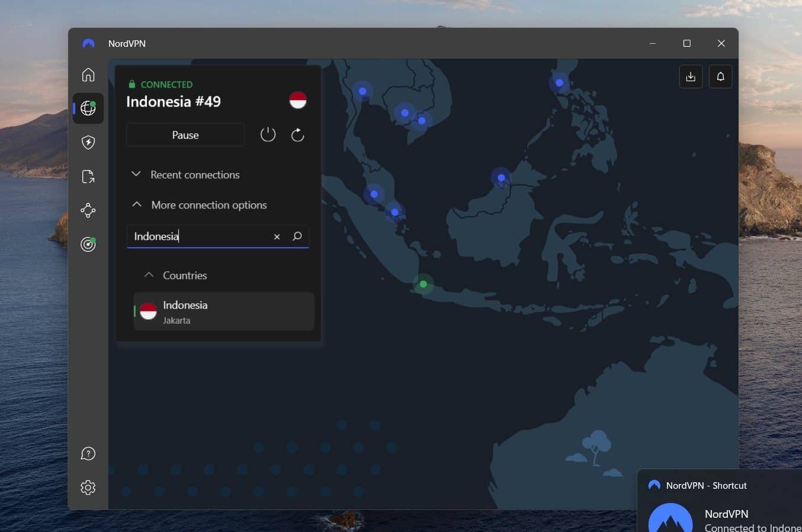Screen dimensions: 802x532
Task: Click the NordVPN logo in notification
Action: tap(670, 519)
